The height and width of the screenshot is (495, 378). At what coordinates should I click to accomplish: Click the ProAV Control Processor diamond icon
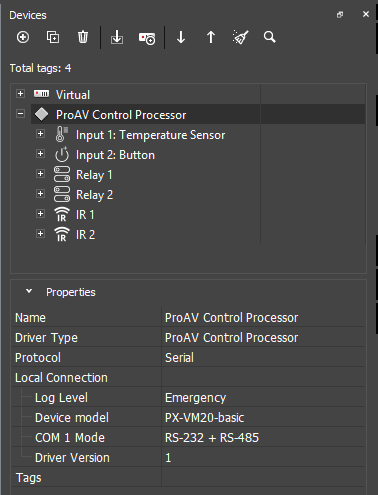coord(42,114)
